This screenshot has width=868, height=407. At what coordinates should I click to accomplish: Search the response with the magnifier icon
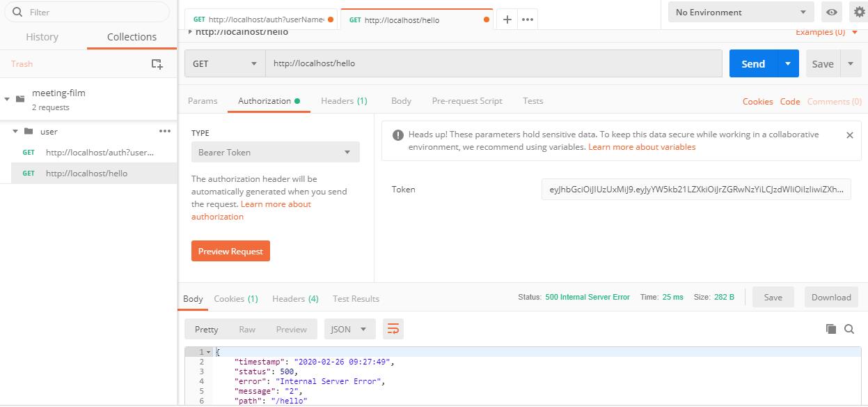pos(849,329)
